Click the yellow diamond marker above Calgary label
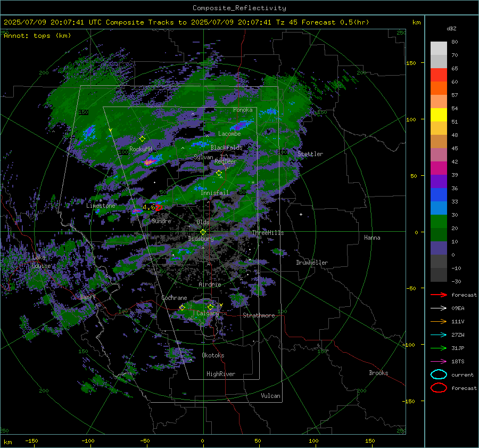 click(210, 307)
